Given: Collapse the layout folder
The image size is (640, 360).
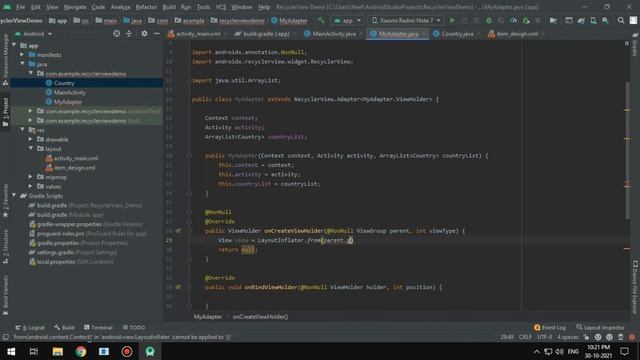Looking at the screenshot, I should pyautogui.click(x=31, y=149).
